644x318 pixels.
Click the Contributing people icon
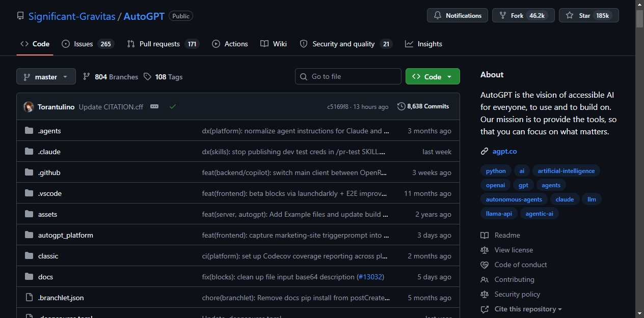tap(485, 279)
